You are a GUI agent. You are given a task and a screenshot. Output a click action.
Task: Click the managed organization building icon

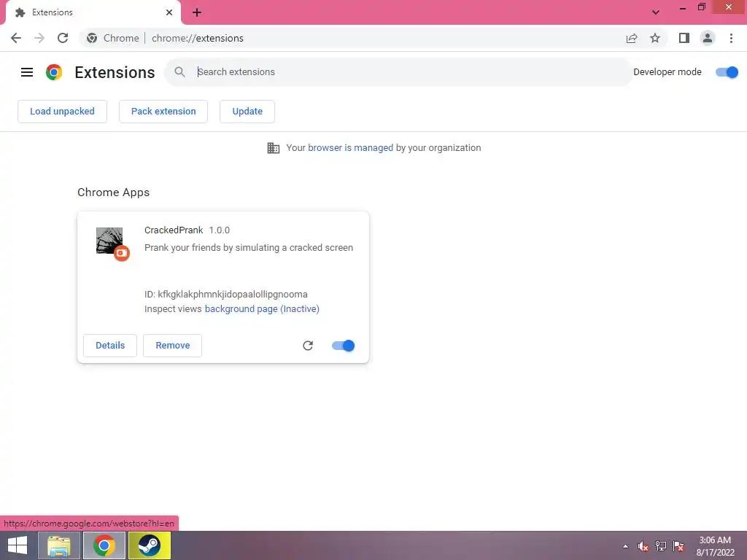tap(274, 148)
